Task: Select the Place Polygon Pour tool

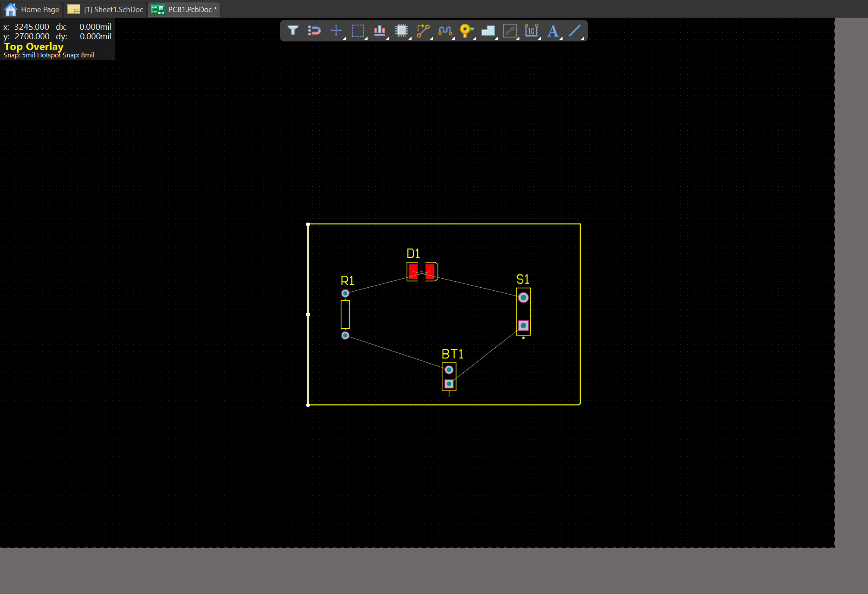Action: click(x=488, y=31)
